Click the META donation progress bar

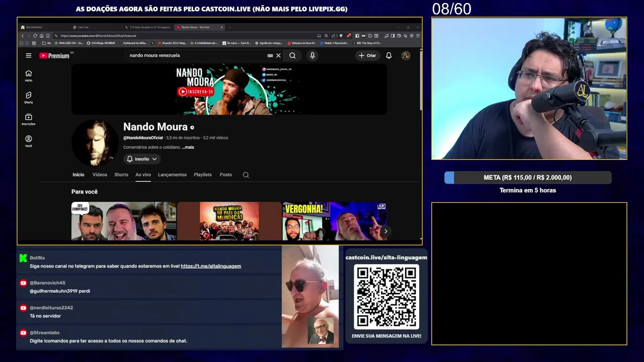(528, 177)
